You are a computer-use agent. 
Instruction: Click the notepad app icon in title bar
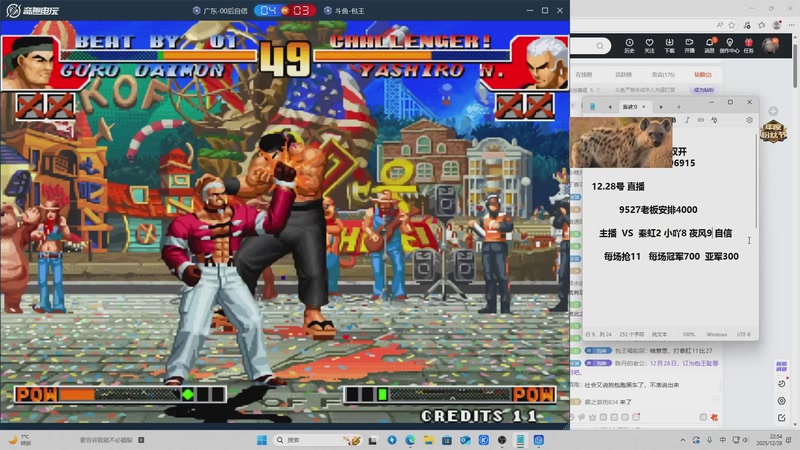(x=592, y=107)
